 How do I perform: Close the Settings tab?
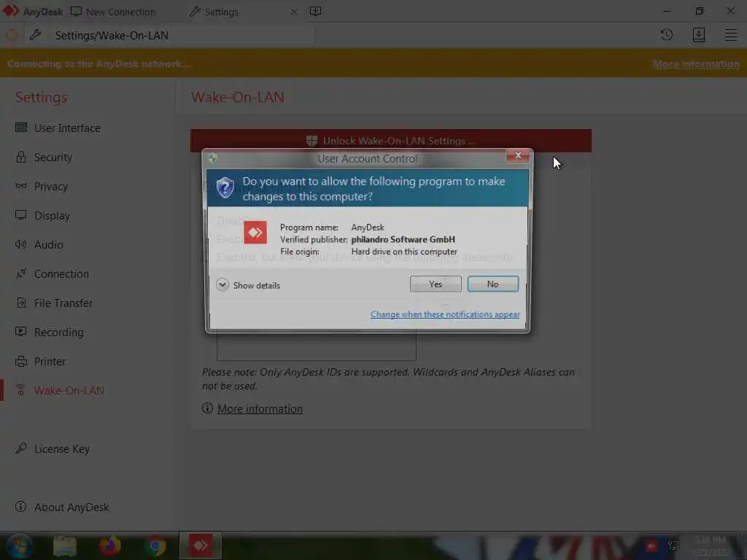[294, 12]
